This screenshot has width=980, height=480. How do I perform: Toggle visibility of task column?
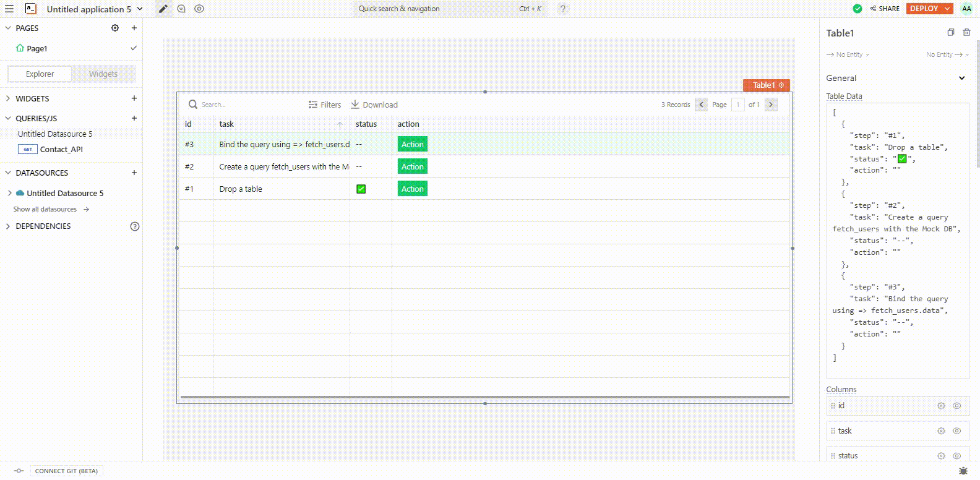pyautogui.click(x=956, y=431)
